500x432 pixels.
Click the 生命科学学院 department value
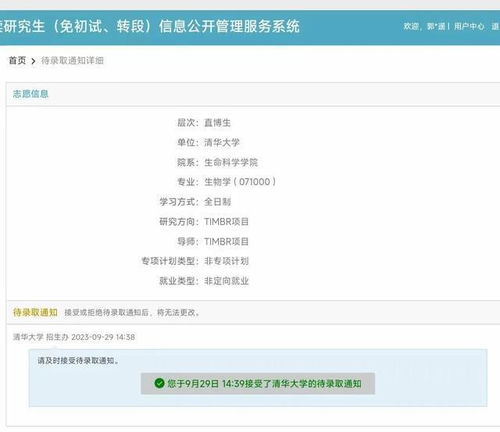tap(231, 162)
